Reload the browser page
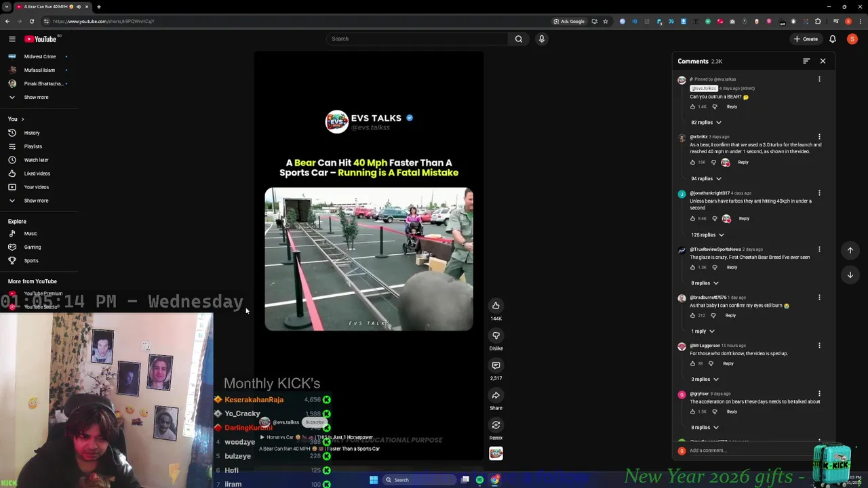The width and height of the screenshot is (868, 488). pyautogui.click(x=31, y=21)
